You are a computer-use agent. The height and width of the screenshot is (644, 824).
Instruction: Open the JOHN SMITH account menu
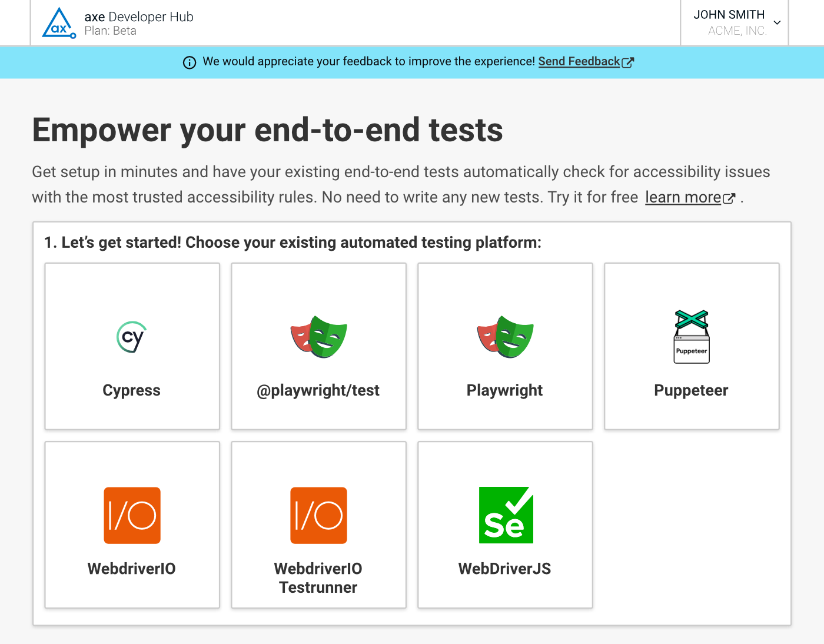click(729, 15)
